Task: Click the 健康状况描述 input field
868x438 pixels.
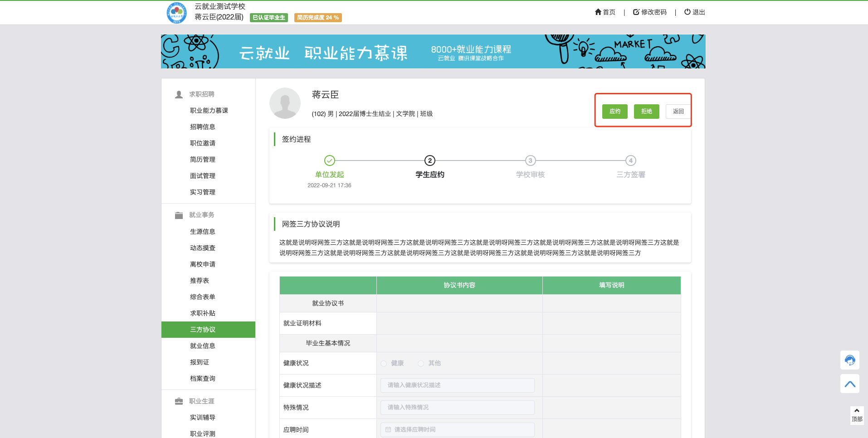Action: pos(457,385)
